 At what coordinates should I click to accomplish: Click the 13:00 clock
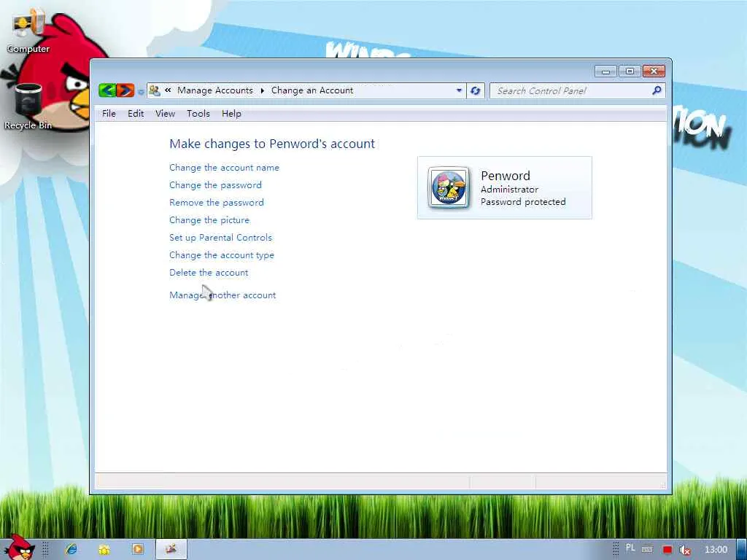(716, 550)
